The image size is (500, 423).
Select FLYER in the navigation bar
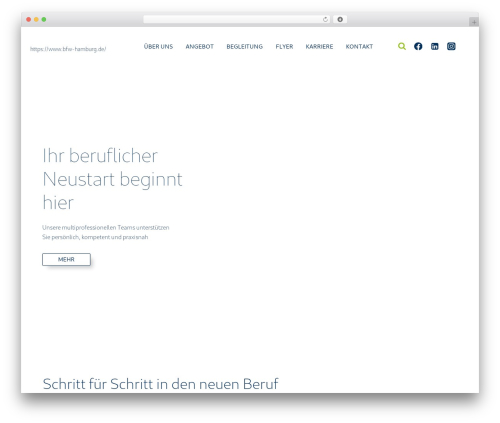[x=284, y=47]
